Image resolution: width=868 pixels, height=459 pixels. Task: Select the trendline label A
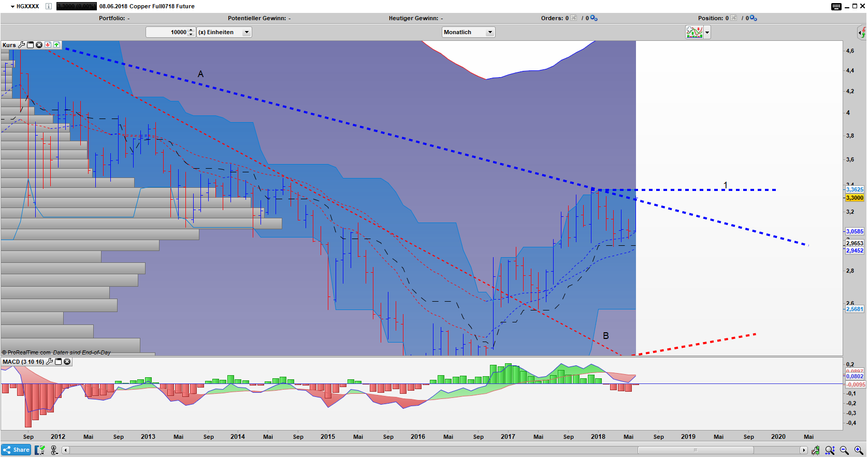200,74
